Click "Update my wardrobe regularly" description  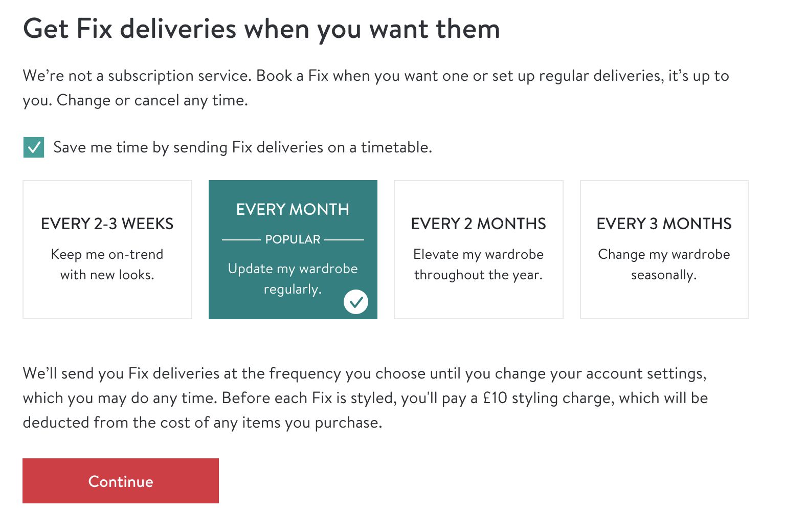tap(293, 279)
